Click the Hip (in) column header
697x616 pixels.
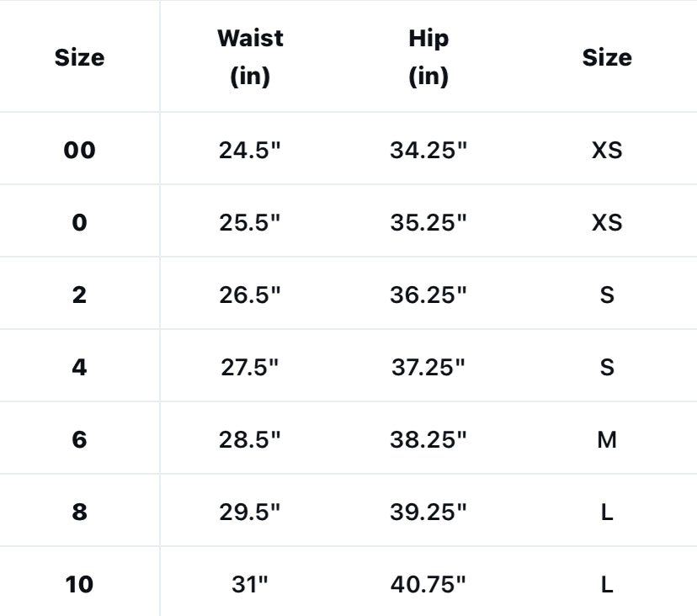click(428, 57)
